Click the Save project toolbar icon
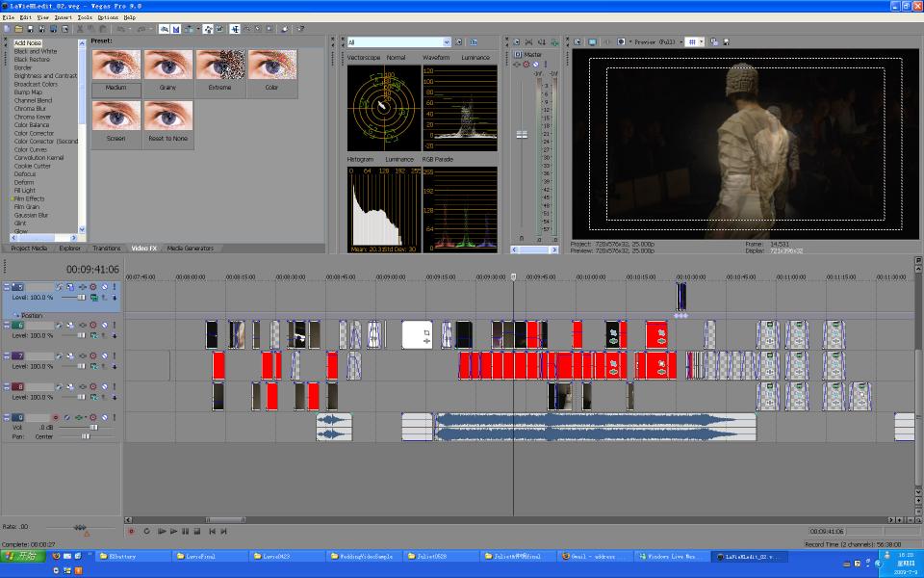This screenshot has height=578, width=924. pos(30,29)
